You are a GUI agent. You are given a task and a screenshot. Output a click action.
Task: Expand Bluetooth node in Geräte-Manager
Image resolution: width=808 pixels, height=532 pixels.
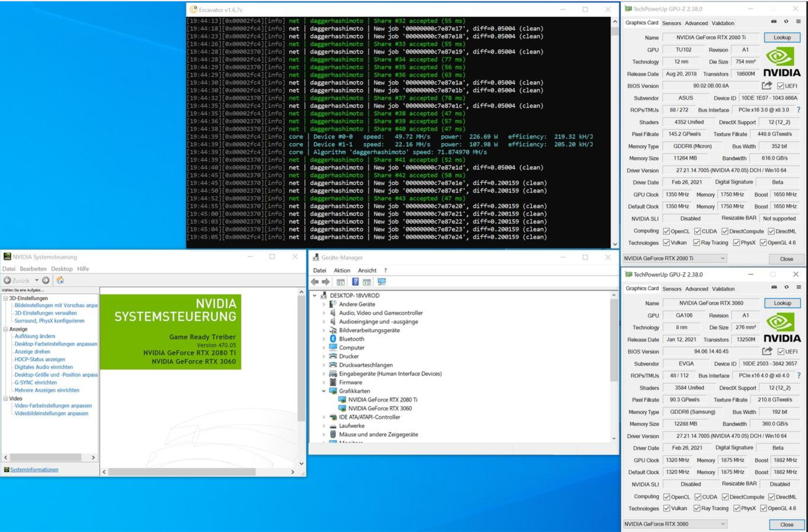tap(323, 339)
